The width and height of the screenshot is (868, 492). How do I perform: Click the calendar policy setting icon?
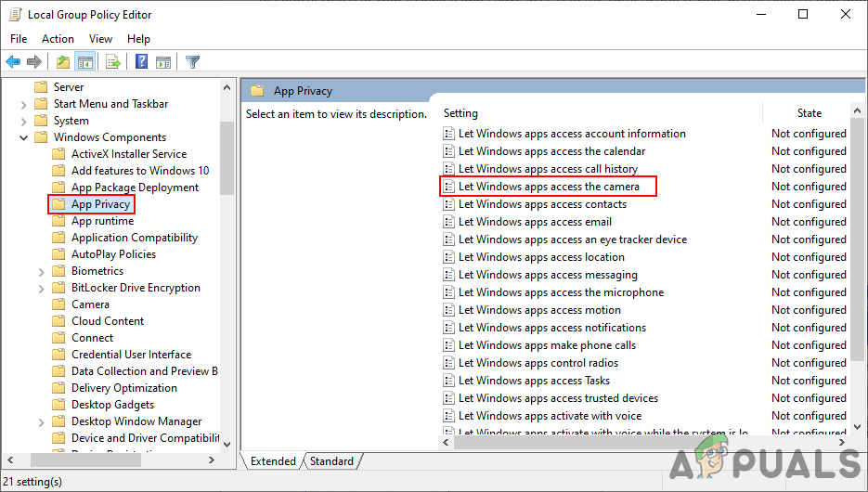pyautogui.click(x=449, y=151)
